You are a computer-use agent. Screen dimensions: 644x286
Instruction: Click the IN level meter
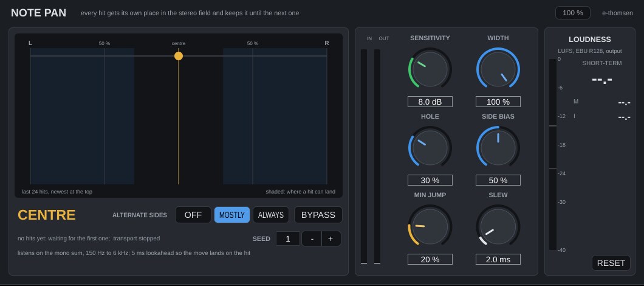point(364,156)
